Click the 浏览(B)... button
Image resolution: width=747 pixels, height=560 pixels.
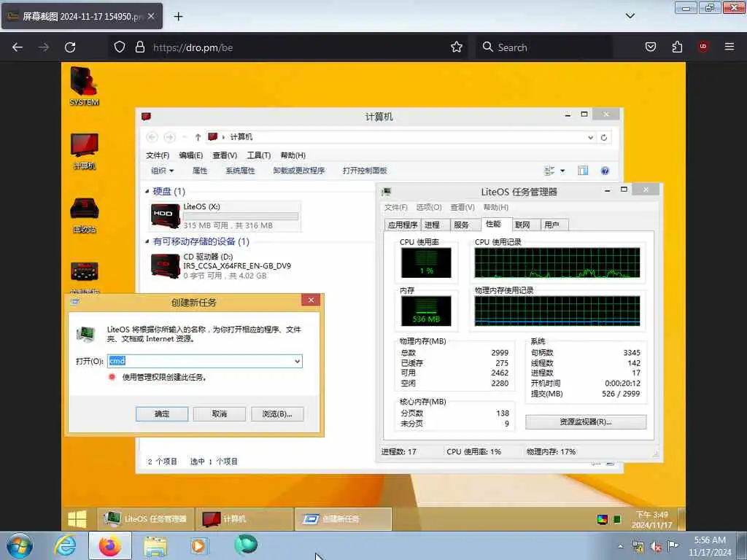[x=276, y=414]
